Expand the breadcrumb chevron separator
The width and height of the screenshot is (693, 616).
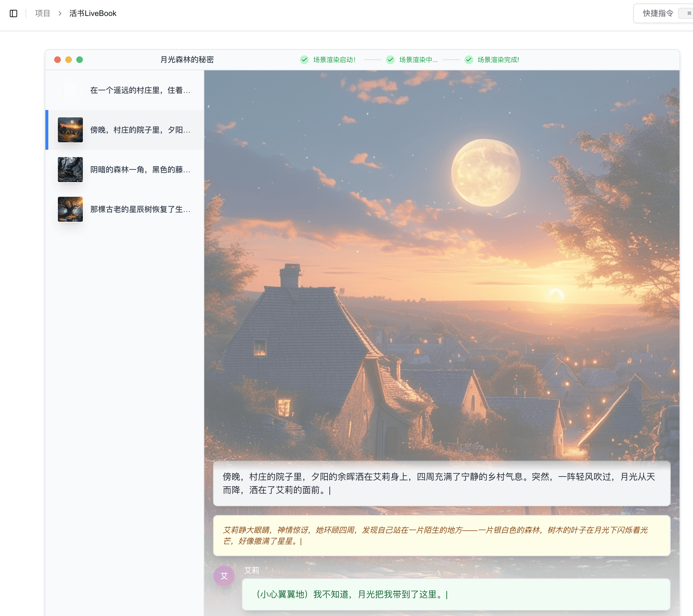60,13
